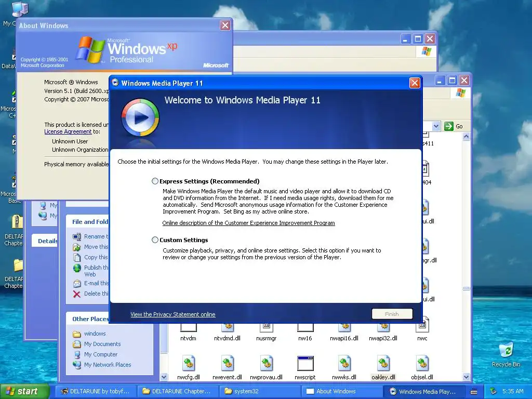Screen dimensions: 532x399
Task: Open DELTARUNE Chapter folder desktop icon
Action: click(18, 265)
